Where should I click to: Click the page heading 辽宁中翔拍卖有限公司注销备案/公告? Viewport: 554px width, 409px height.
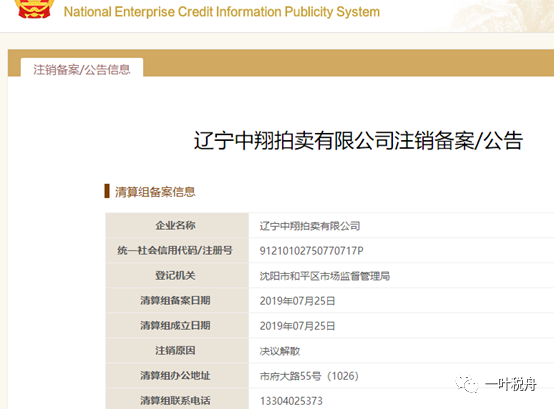[358, 141]
